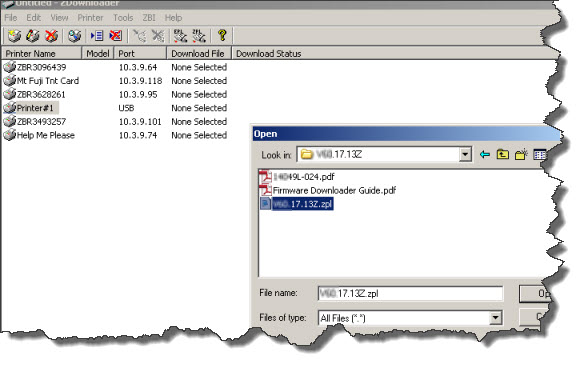Click the add new printer toolbar icon
This screenshot has height=367, width=587.
click(x=14, y=36)
